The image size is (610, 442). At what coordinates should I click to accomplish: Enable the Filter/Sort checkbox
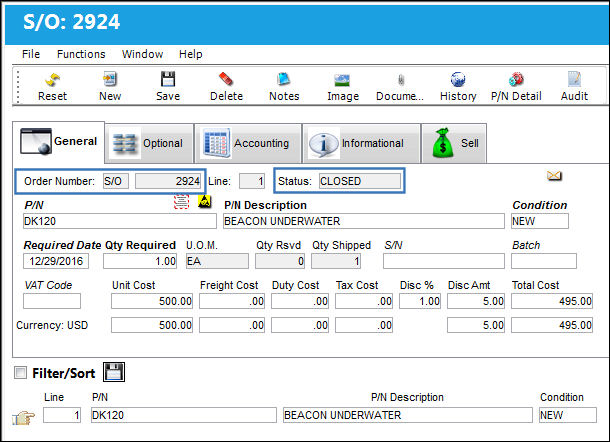click(x=20, y=372)
